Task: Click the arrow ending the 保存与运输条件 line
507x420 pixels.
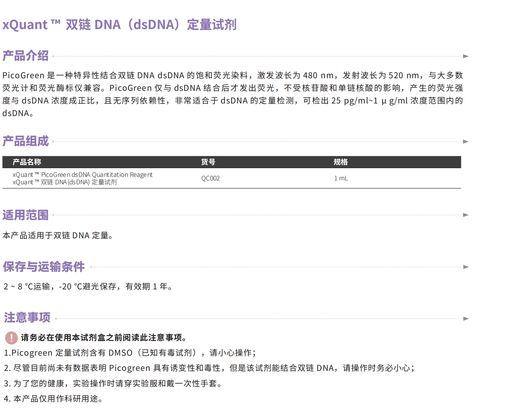Action: point(466,267)
